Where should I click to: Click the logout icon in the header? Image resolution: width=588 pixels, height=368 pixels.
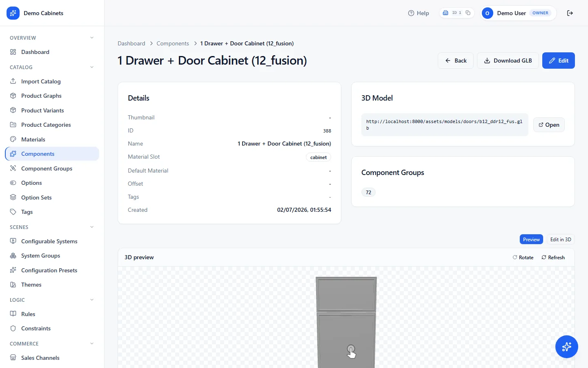point(570,13)
